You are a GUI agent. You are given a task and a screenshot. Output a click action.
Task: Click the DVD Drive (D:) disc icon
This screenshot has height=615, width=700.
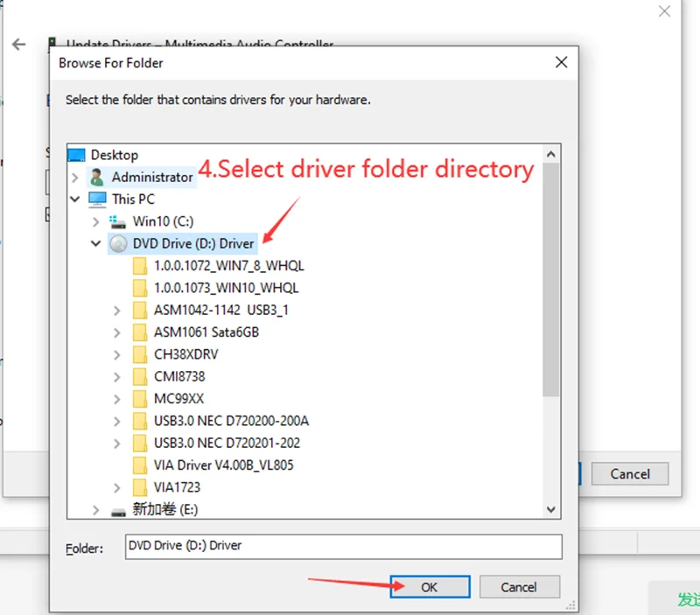119,243
